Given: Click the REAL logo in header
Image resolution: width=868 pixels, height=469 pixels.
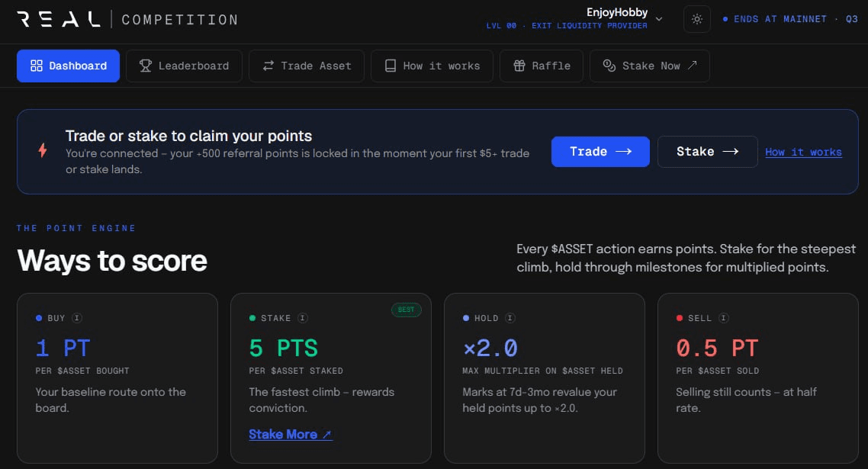Looking at the screenshot, I should pyautogui.click(x=59, y=19).
